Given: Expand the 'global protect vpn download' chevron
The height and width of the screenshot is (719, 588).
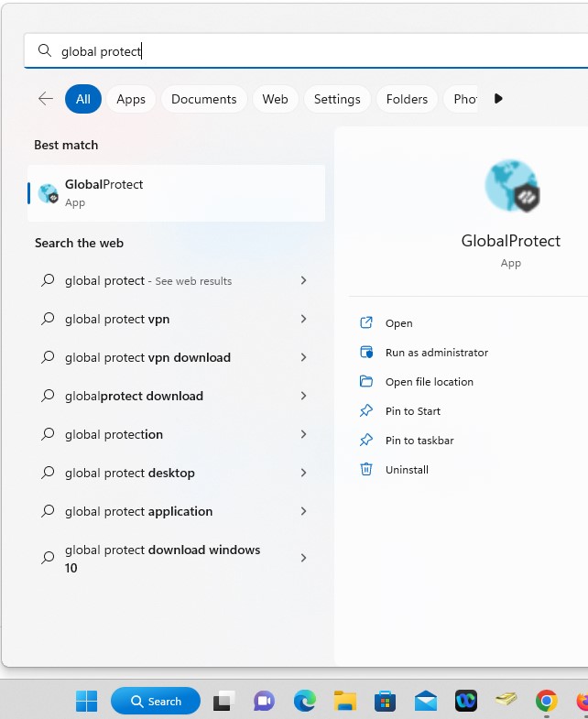Looking at the screenshot, I should tap(303, 357).
